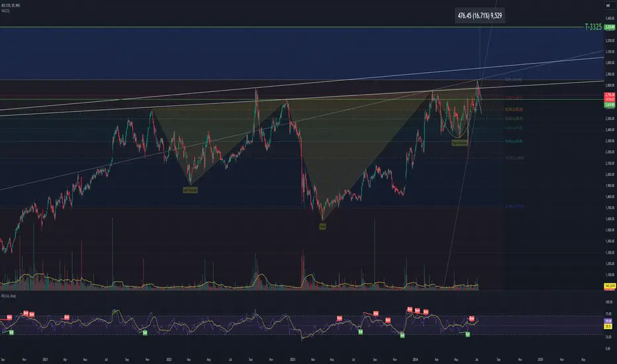
Task: Select the rightmost green Bull RSI divergence label
Action: (467, 334)
